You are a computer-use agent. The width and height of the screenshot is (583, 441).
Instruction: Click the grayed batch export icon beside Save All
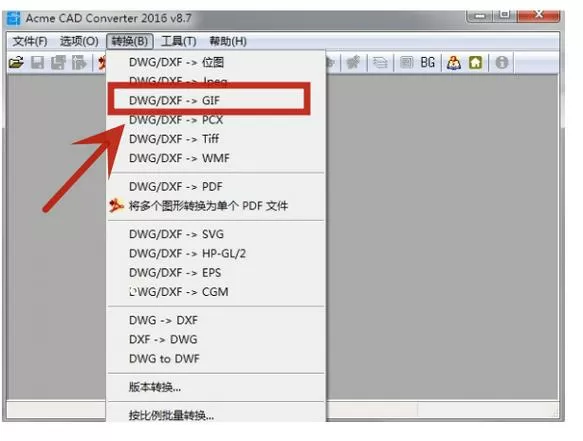tap(78, 62)
